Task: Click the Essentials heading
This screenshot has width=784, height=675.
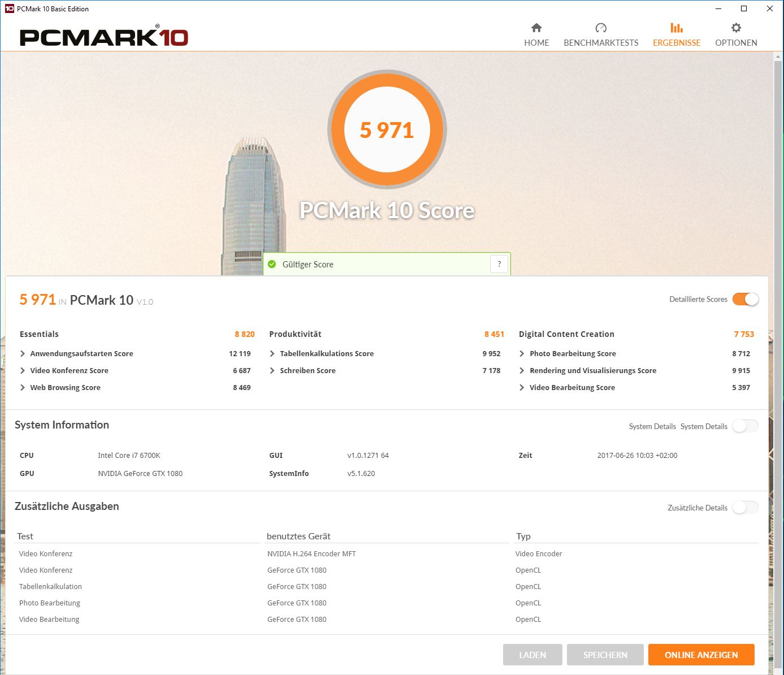Action: pyautogui.click(x=39, y=334)
